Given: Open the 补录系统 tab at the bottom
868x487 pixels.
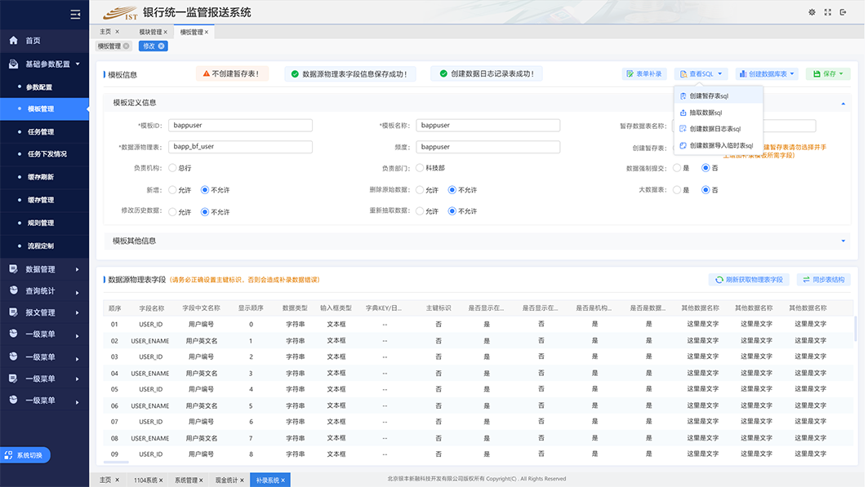Looking at the screenshot, I should 268,480.
